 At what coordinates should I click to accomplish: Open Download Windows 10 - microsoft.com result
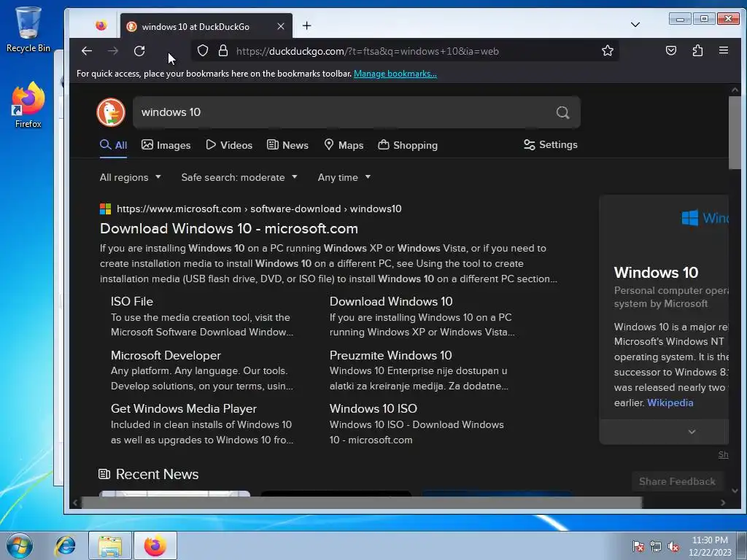click(229, 228)
